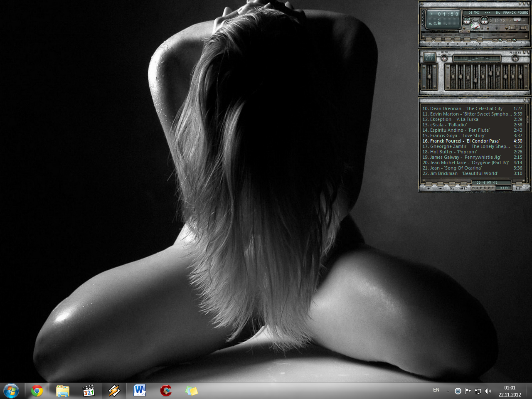Go back to previous track in Winamp
Screen dimensions: 532x399
click(429, 39)
